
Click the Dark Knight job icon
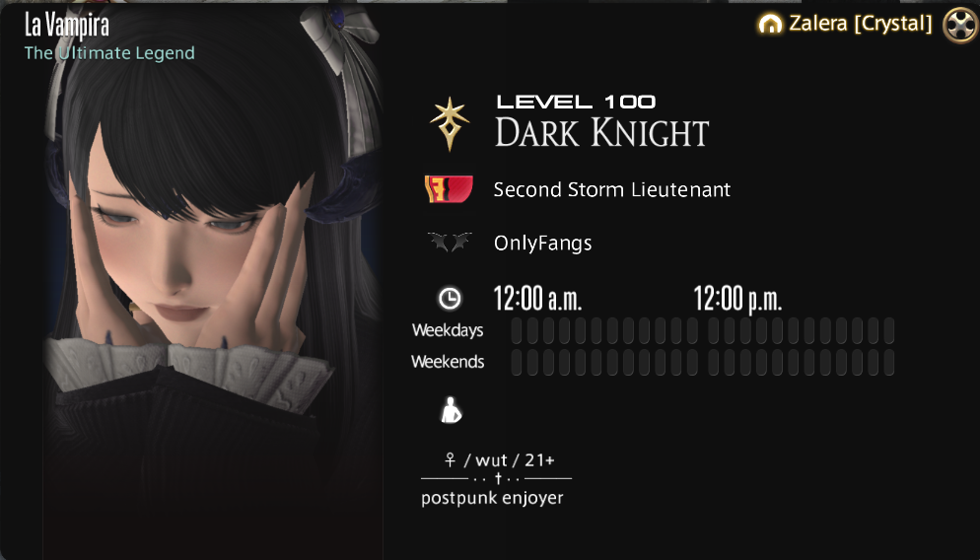450,124
